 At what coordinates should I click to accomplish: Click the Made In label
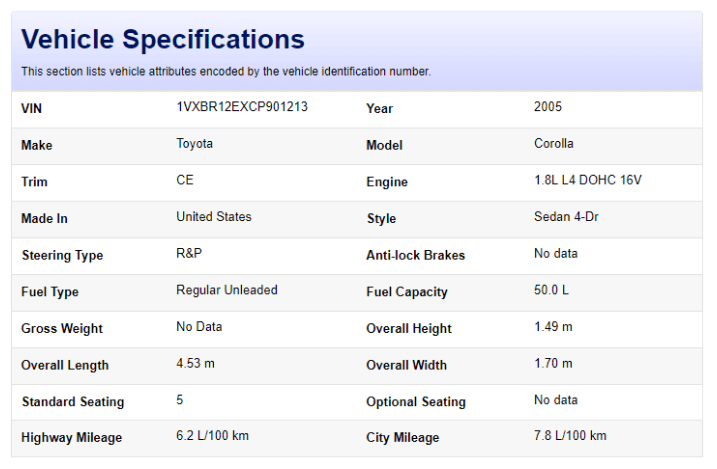coord(44,219)
